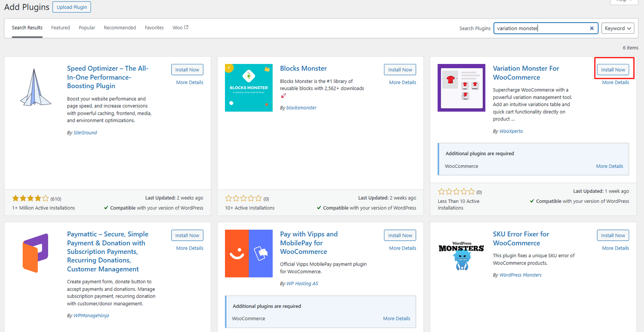This screenshot has height=332, width=644.
Task: Open the Keyword search type dropdown
Action: coord(618,28)
